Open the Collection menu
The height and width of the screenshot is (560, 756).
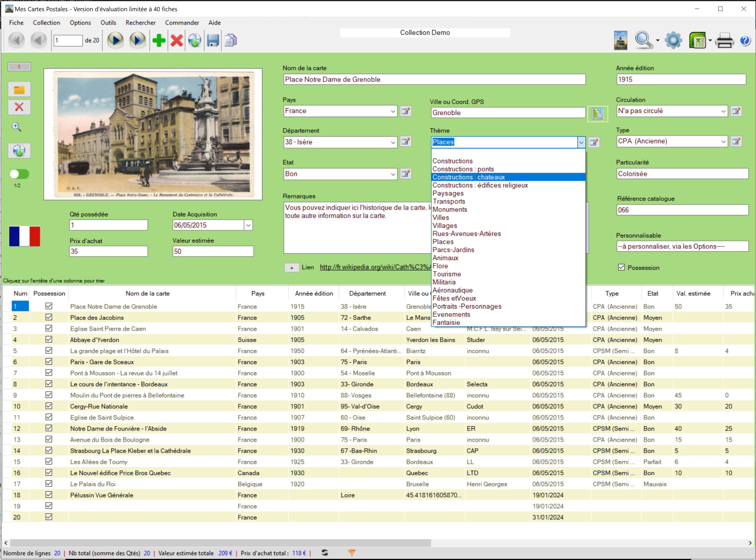(46, 23)
